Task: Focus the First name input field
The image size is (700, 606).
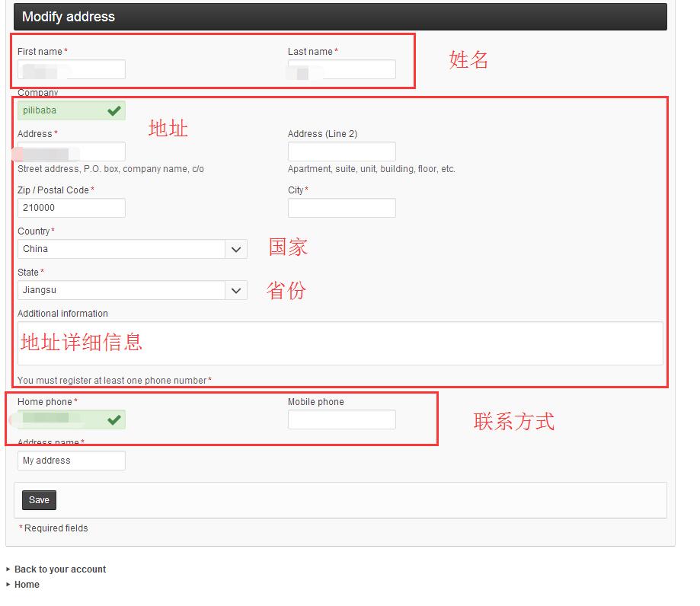Action: click(72, 70)
